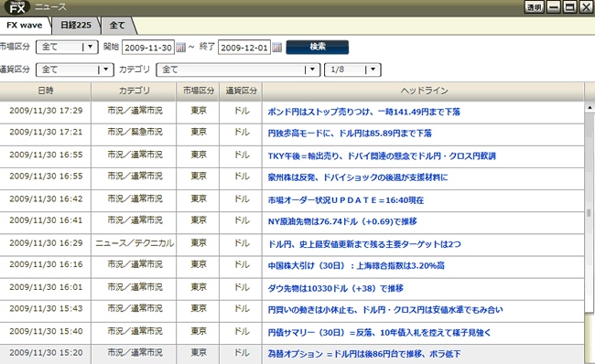Open headline TKY午後=輸出売り
The image size is (595, 364).
(382, 155)
